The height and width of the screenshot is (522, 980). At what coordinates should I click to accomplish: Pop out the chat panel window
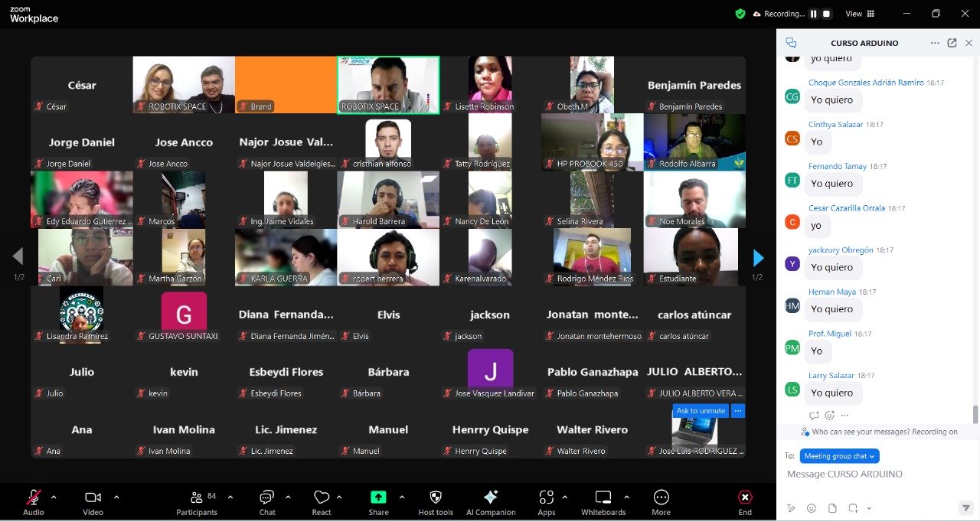[952, 43]
